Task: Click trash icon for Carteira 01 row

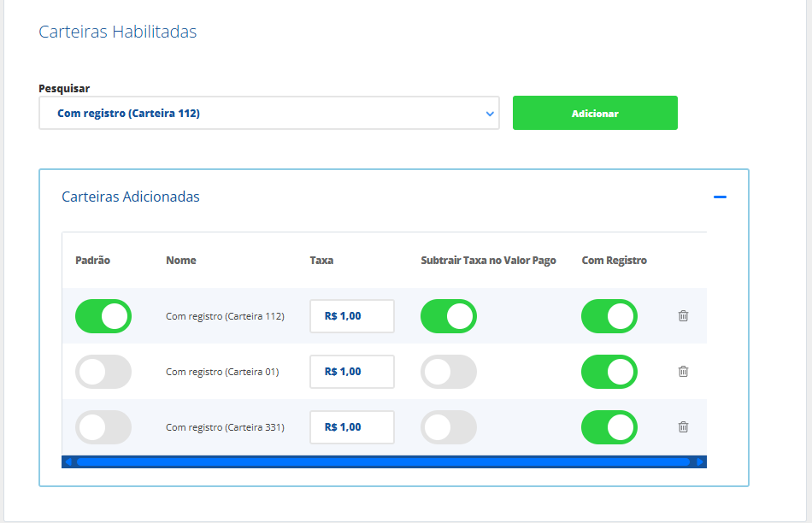Action: tap(683, 372)
